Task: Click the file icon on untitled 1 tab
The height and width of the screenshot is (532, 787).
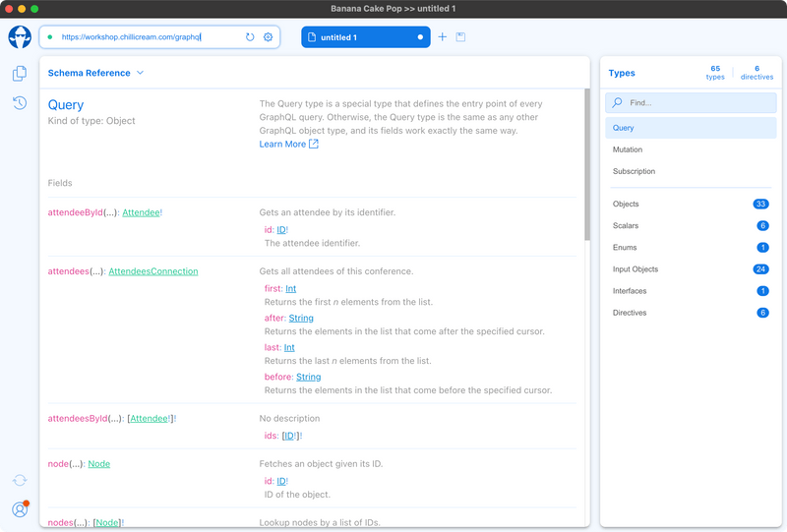Action: point(312,37)
